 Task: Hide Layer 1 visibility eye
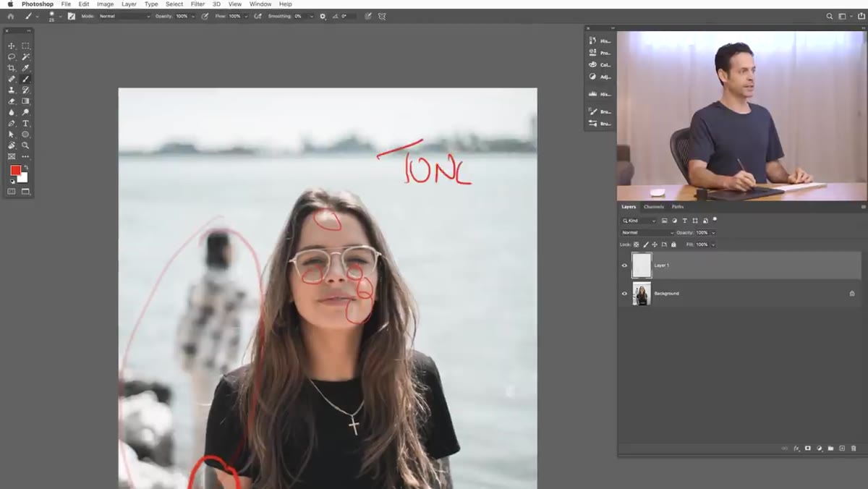[x=624, y=265]
